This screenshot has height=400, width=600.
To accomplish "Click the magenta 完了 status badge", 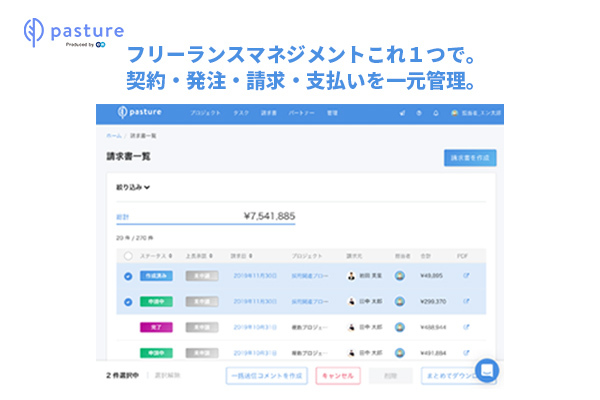I will (x=156, y=327).
